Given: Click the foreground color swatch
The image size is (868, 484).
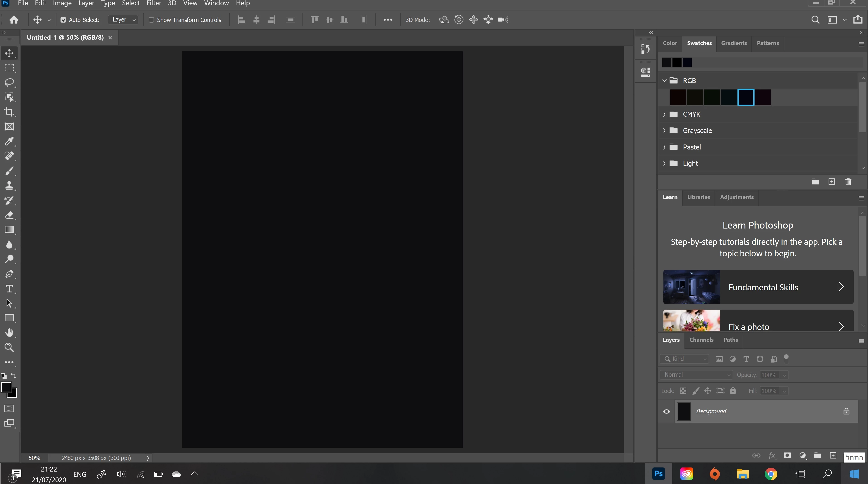Looking at the screenshot, I should point(6,387).
